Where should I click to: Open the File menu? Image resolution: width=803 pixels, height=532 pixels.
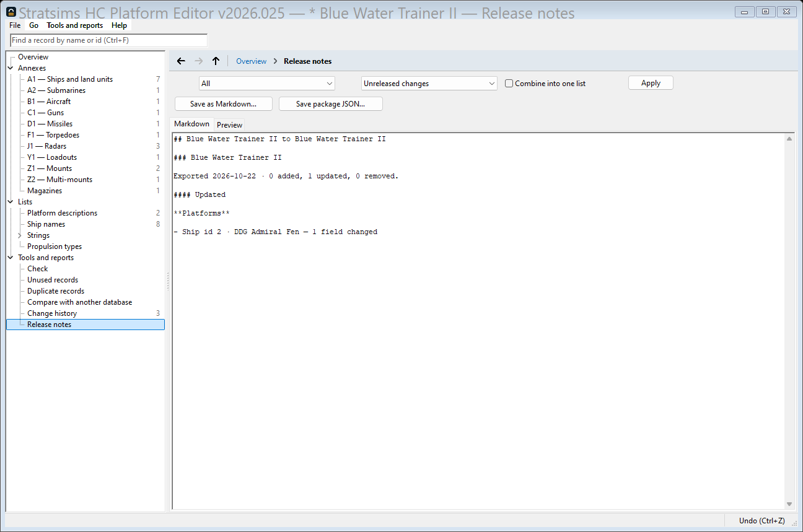coord(15,25)
